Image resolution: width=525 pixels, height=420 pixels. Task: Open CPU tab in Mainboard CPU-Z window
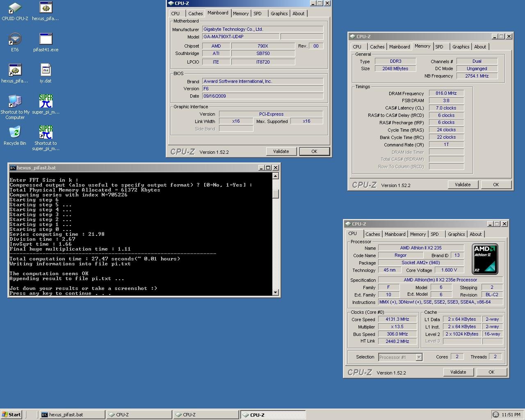(x=176, y=14)
